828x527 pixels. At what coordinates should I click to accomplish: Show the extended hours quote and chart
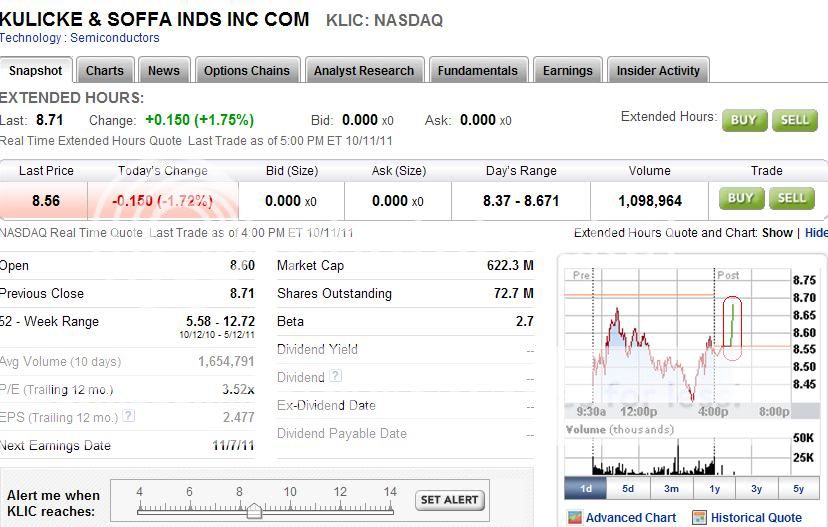pyautogui.click(x=777, y=233)
